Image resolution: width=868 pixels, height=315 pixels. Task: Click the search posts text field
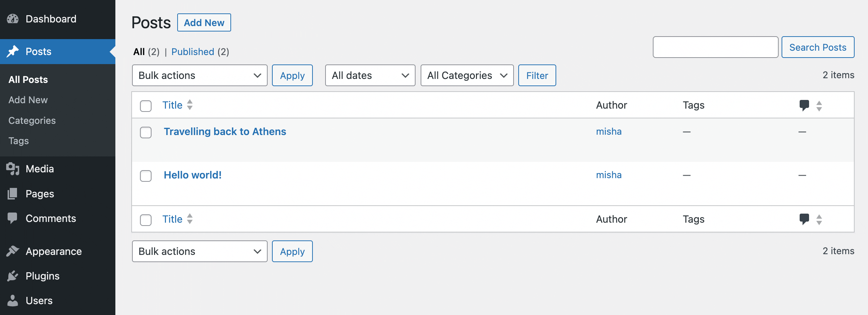(x=715, y=47)
